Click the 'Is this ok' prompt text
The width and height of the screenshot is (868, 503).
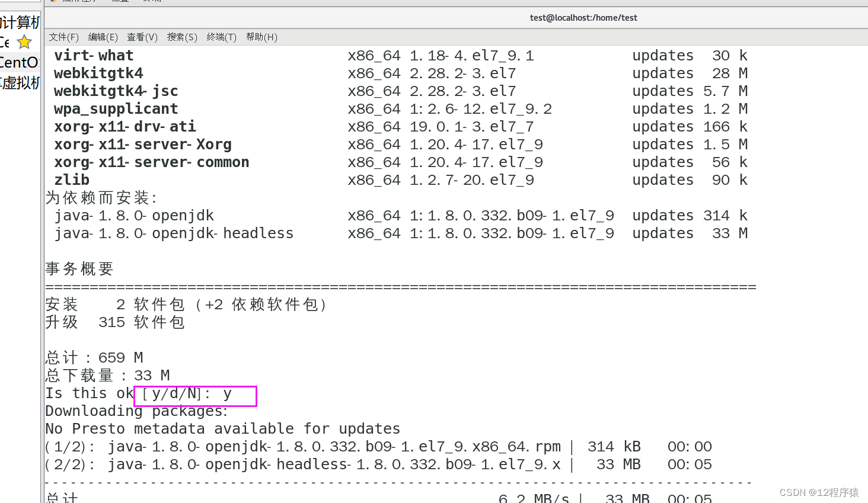click(x=90, y=393)
